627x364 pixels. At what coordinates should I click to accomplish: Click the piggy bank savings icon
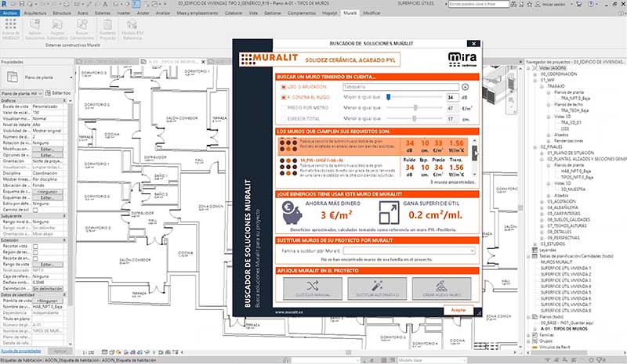coord(292,213)
